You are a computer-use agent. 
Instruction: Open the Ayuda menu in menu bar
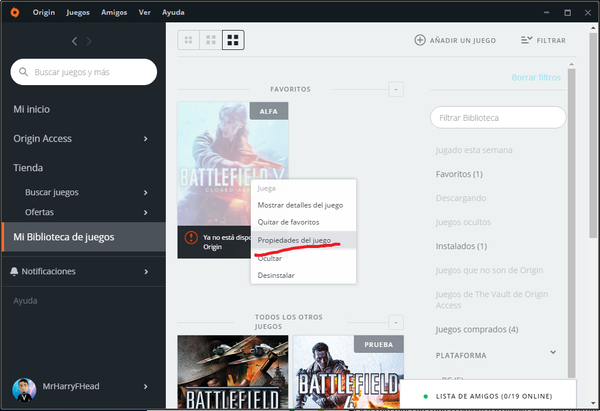click(173, 12)
